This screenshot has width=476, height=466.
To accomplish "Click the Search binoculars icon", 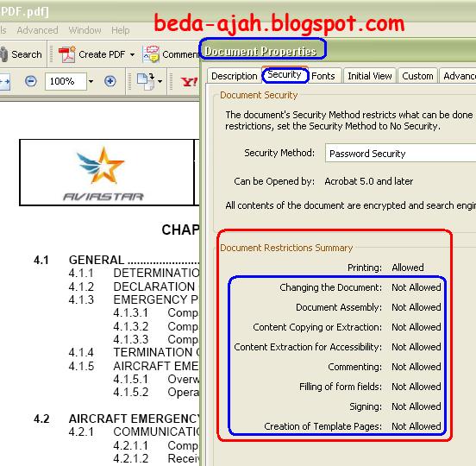I will (x=3, y=54).
